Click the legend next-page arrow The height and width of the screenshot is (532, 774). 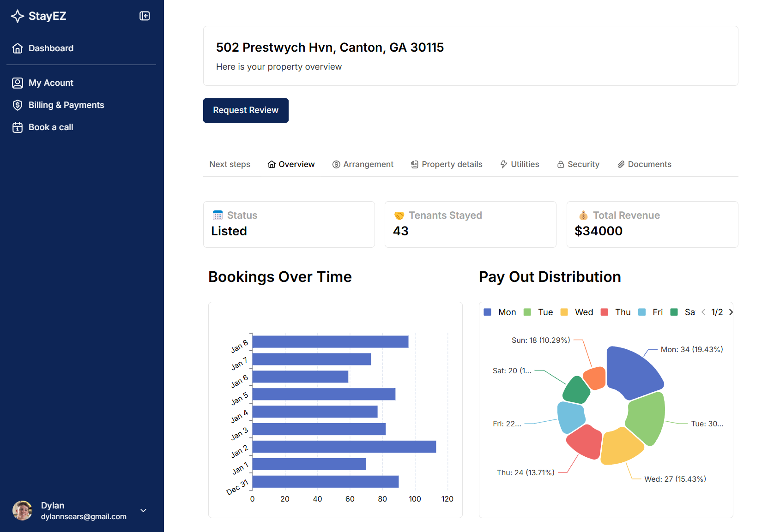(731, 312)
